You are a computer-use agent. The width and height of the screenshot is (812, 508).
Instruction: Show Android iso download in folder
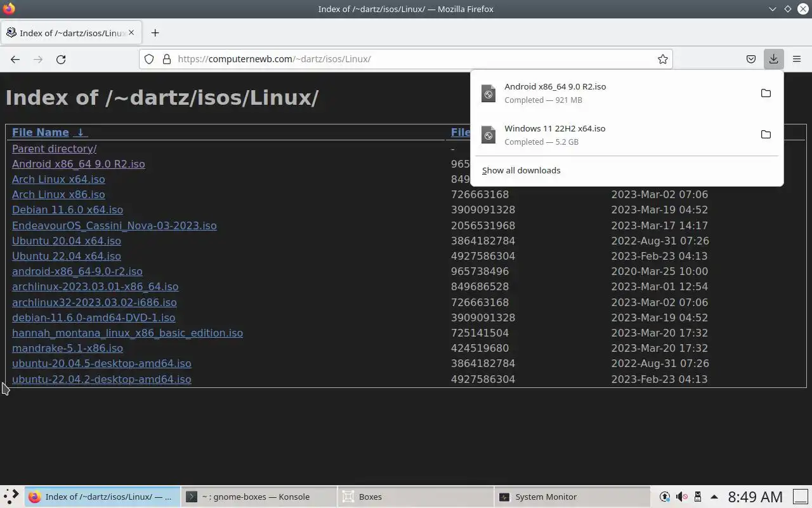pyautogui.click(x=766, y=93)
